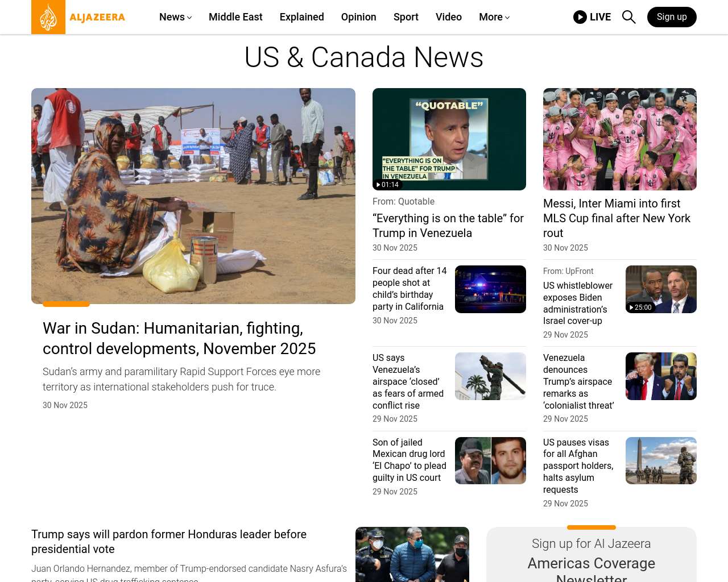Read "Everything is on the table" article
Screen dimensions: 728x582
(448, 226)
